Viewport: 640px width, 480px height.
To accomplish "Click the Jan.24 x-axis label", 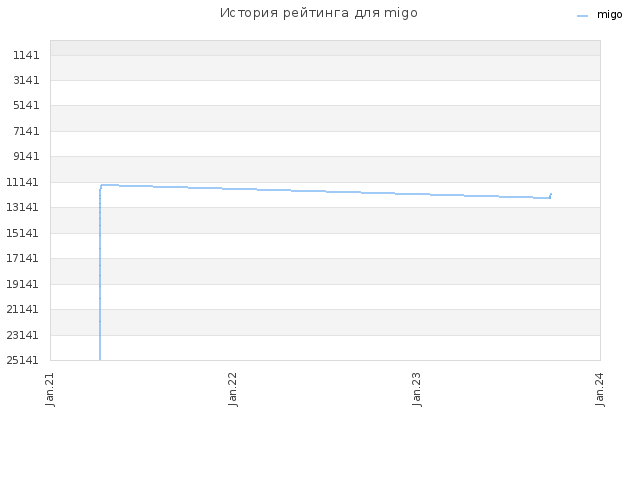I will [x=600, y=389].
